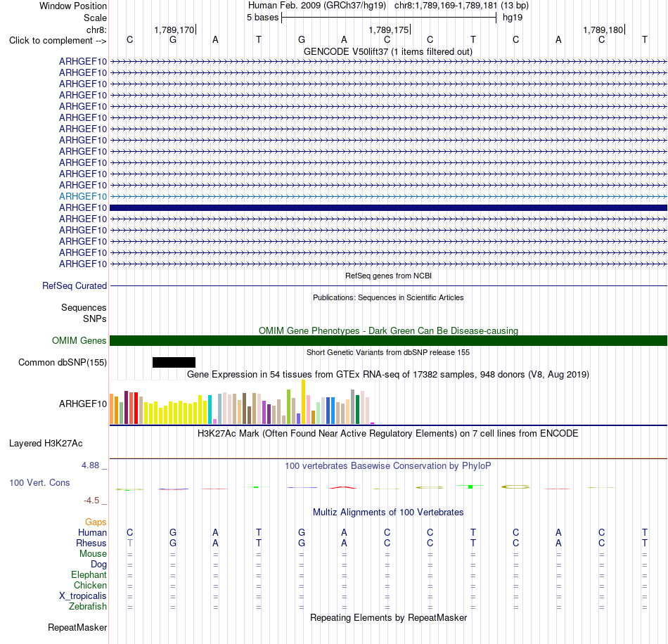Click the solid dark blue ARHGEF10 exon bar
668x644 pixels.
tap(388, 208)
